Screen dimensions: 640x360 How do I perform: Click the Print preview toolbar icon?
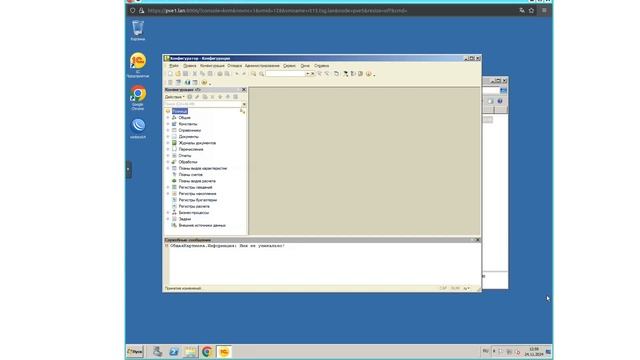coord(227,74)
